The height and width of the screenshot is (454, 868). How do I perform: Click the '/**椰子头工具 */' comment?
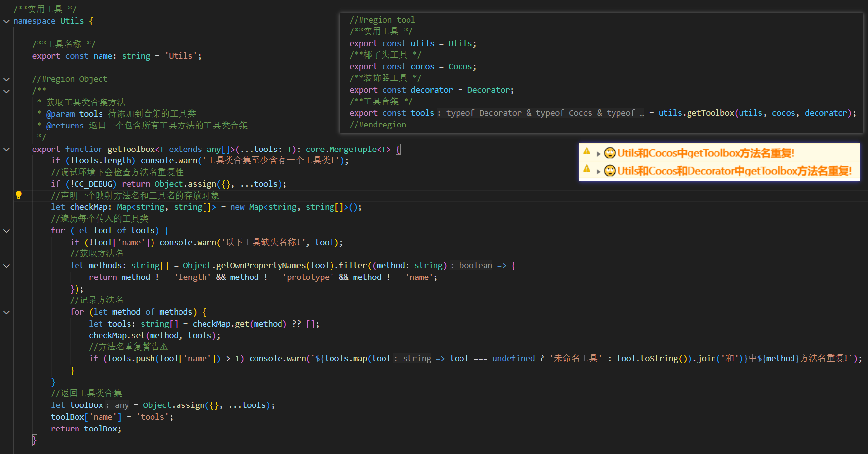tap(385, 55)
